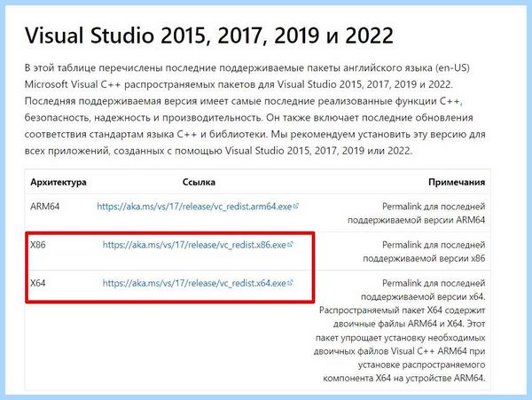The height and width of the screenshot is (400, 532).
Task: Click the 'Visual Studio 2015, 2017, 2019 и 2022' heading
Action: (x=209, y=35)
